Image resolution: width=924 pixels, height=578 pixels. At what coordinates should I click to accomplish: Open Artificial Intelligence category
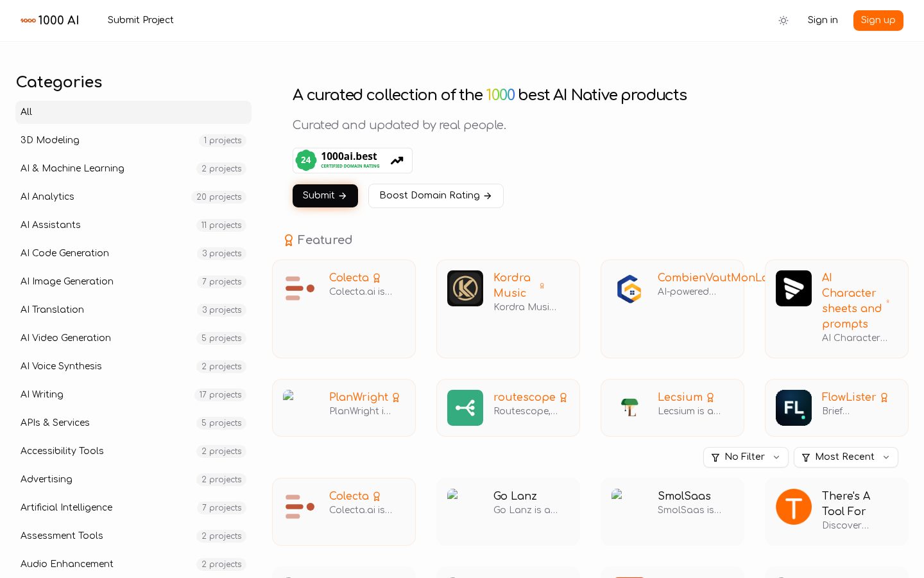click(133, 507)
